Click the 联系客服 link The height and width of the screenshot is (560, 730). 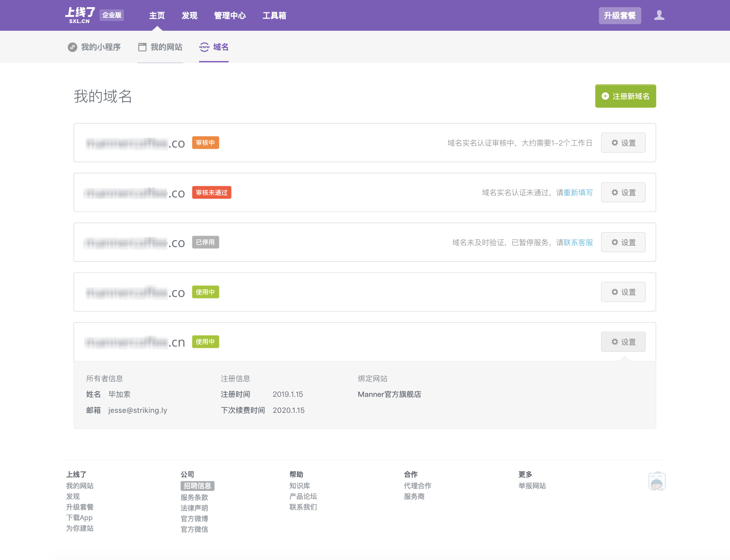(x=578, y=242)
